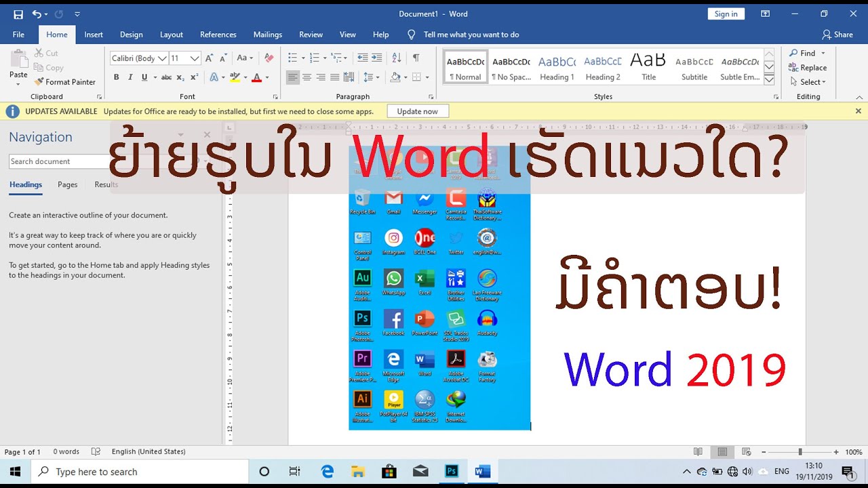This screenshot has width=868, height=488.
Task: Toggle Print Layout view button
Action: 722,452
